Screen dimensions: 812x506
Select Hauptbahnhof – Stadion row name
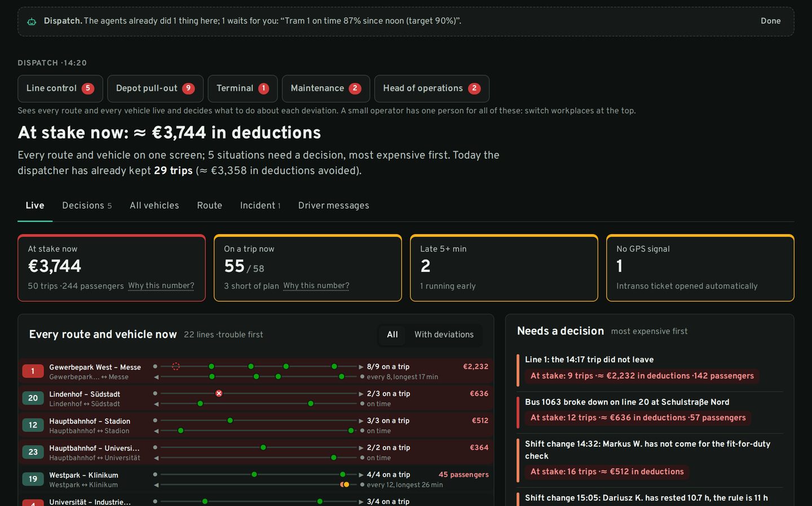pos(90,421)
